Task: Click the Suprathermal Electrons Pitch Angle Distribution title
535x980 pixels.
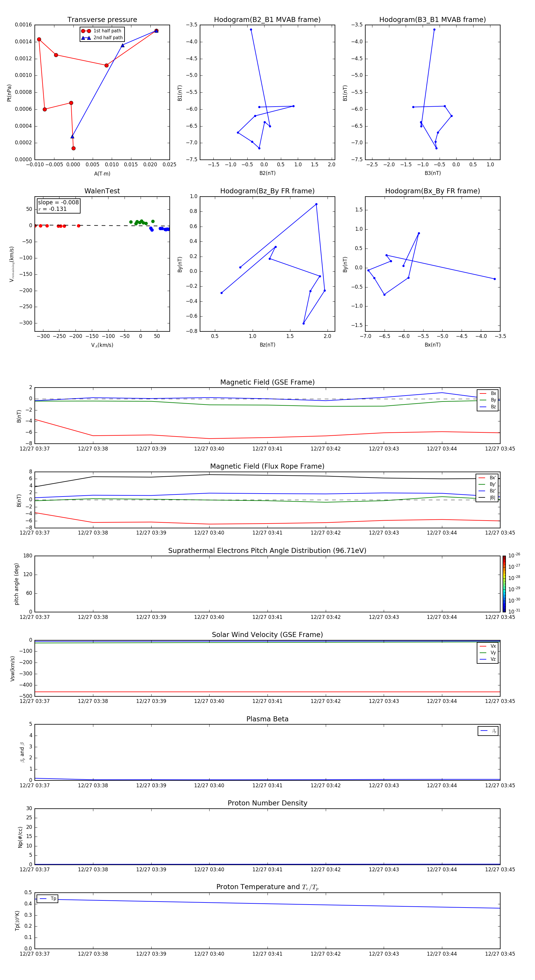Action: (x=267, y=551)
